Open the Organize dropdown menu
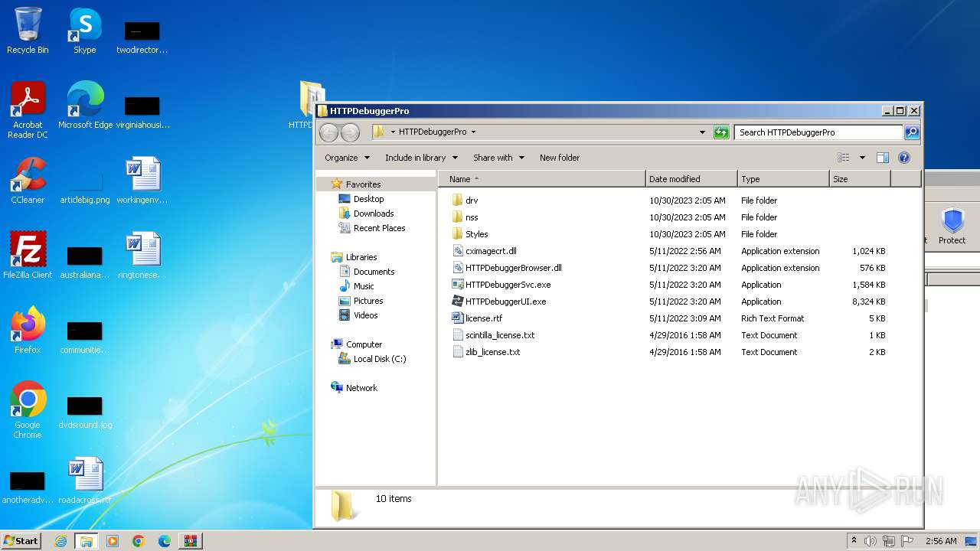The image size is (980, 551). point(347,158)
